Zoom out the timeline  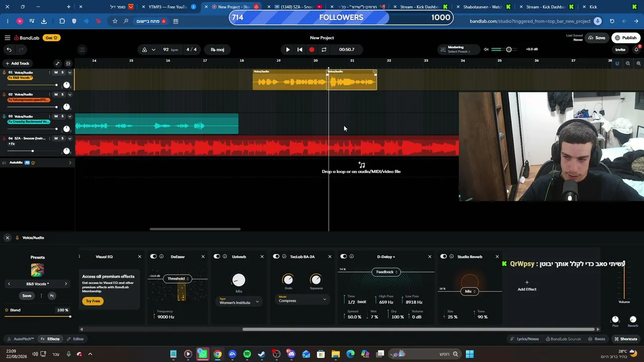click(x=628, y=63)
